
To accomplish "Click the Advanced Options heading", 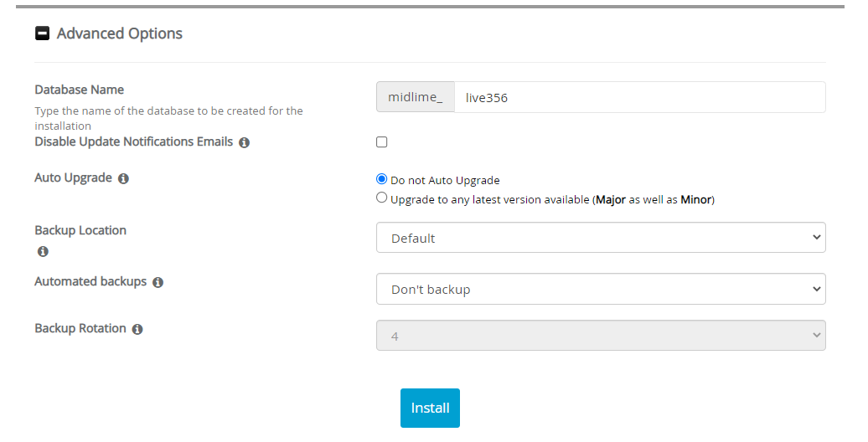I will pos(120,33).
